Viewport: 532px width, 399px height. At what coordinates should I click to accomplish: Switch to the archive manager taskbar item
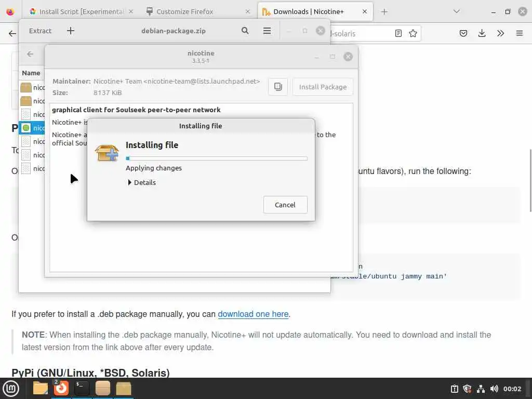[103, 389]
